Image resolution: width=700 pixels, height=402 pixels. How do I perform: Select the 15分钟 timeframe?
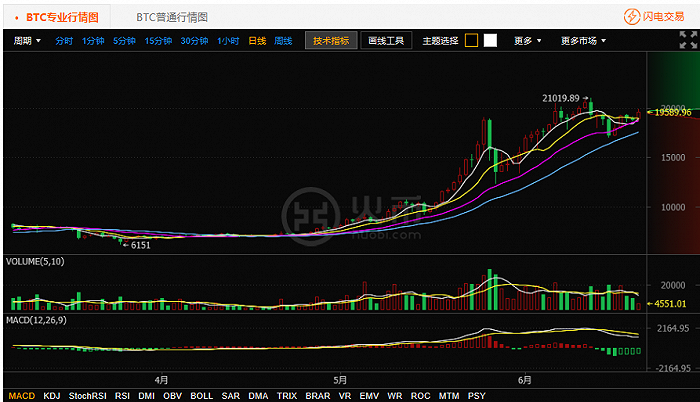(x=158, y=41)
